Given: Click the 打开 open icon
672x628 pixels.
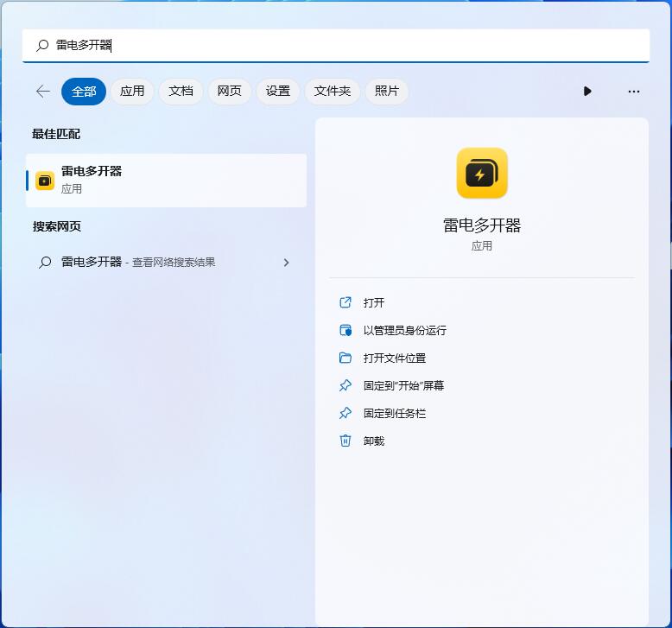Looking at the screenshot, I should coord(345,302).
